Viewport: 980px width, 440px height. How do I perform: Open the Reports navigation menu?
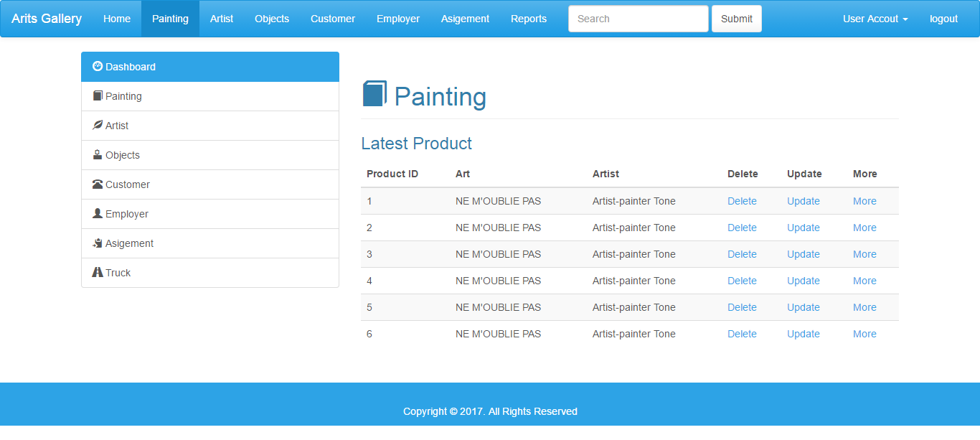pos(529,18)
